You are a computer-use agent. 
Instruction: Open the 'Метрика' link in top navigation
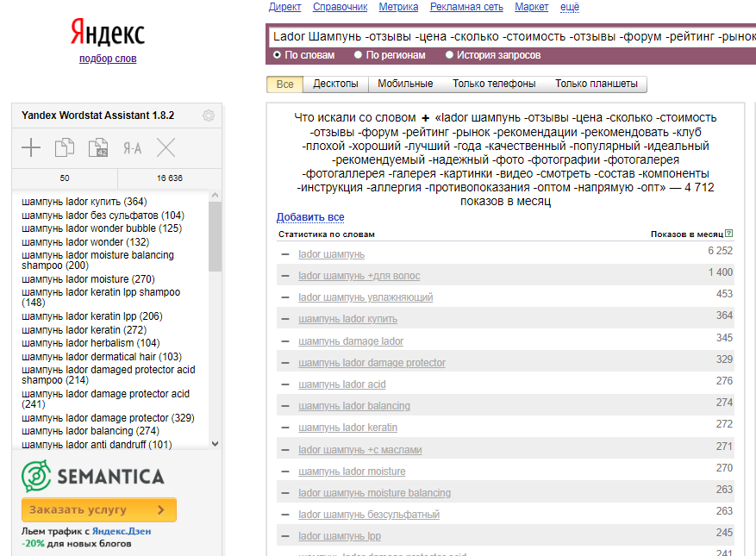398,7
